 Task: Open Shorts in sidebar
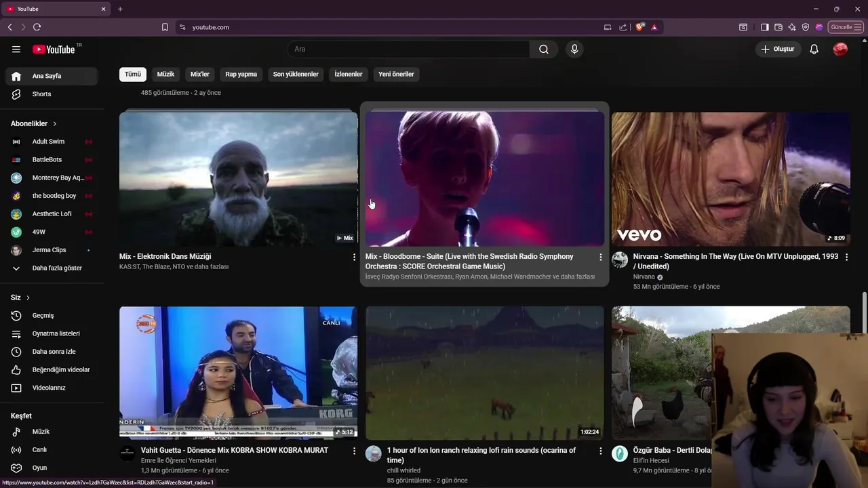point(52,94)
